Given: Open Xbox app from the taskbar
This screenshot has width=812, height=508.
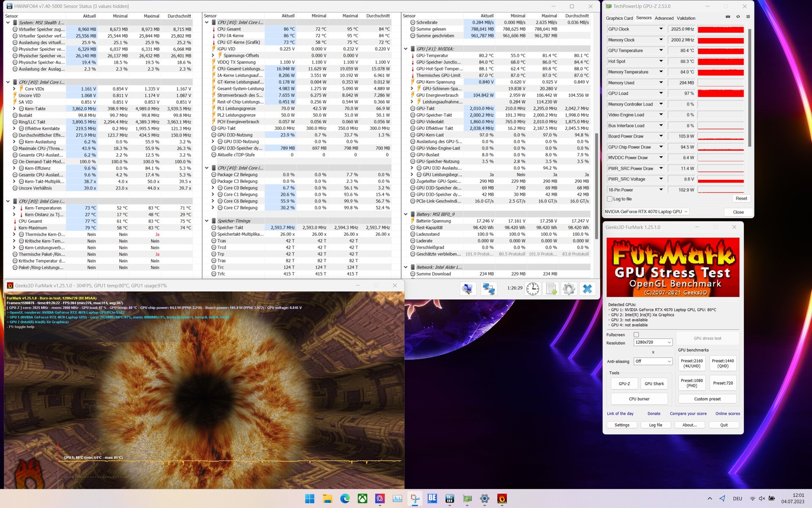Looking at the screenshot, I should coord(362,499).
